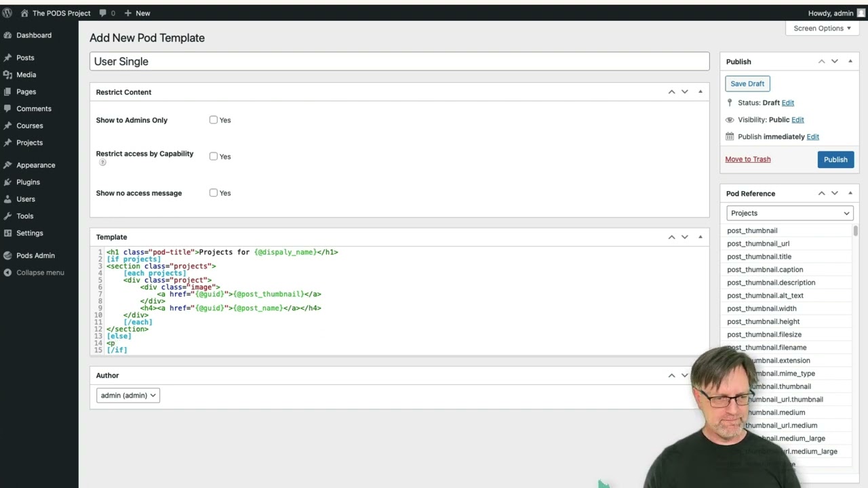Click the Visibility eye icon

point(730,120)
